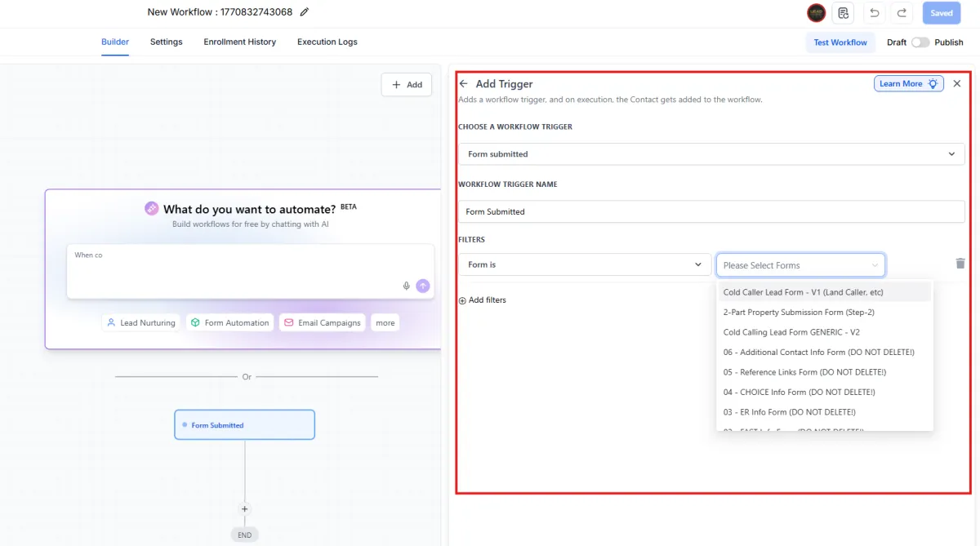Go back using Add Trigger arrow
The height and width of the screenshot is (546, 980).
pyautogui.click(x=464, y=84)
